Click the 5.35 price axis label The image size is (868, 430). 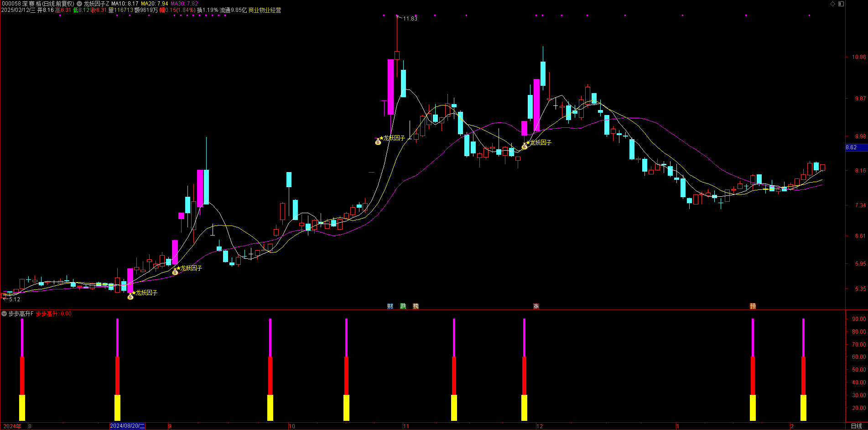pyautogui.click(x=860, y=289)
